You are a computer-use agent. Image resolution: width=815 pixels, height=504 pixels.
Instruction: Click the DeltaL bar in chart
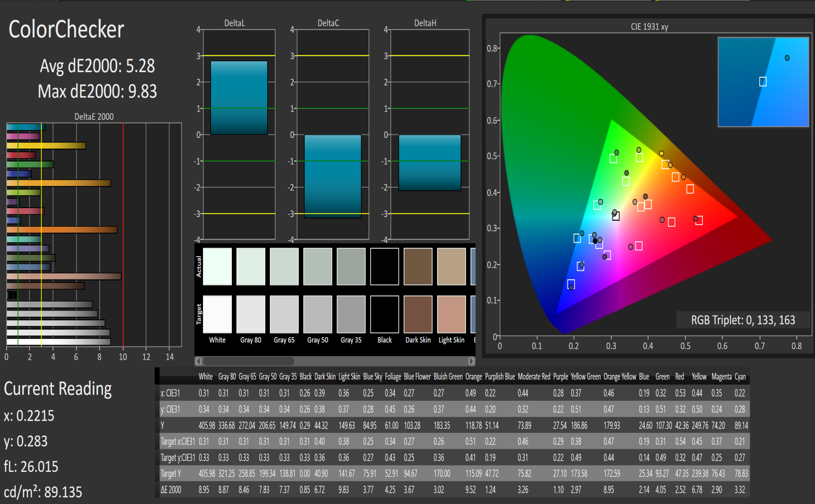(x=239, y=98)
